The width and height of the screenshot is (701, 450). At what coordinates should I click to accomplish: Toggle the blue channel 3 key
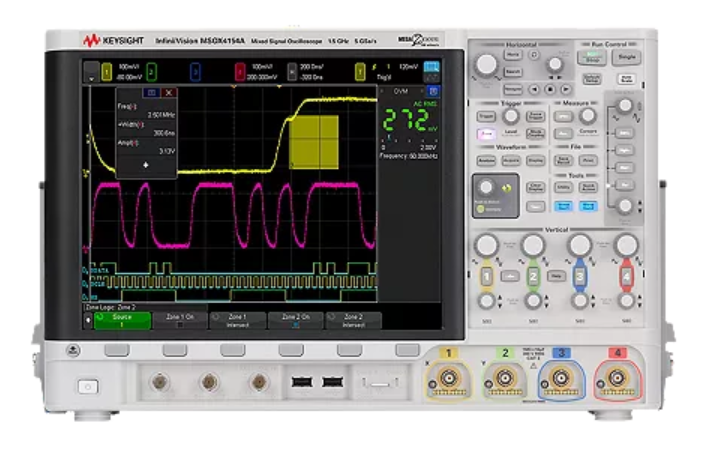(x=579, y=277)
